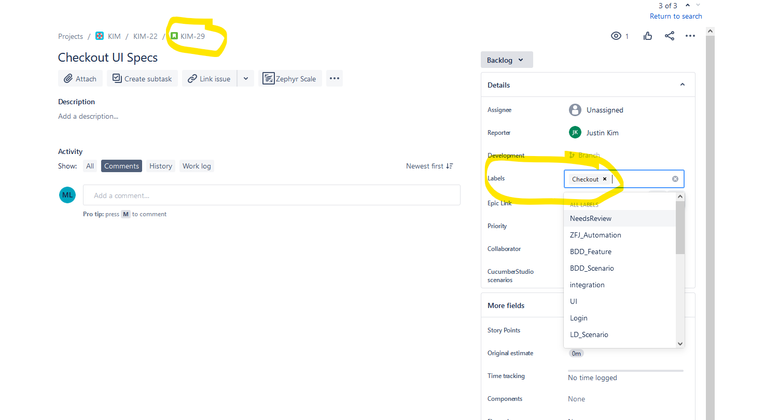Switch to Comments activity tab
765x420 pixels.
tap(121, 166)
